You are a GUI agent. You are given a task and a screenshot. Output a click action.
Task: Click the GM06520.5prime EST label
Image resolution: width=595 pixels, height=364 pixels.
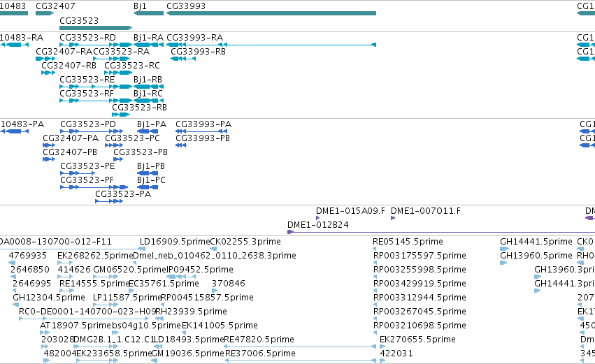coord(130,270)
